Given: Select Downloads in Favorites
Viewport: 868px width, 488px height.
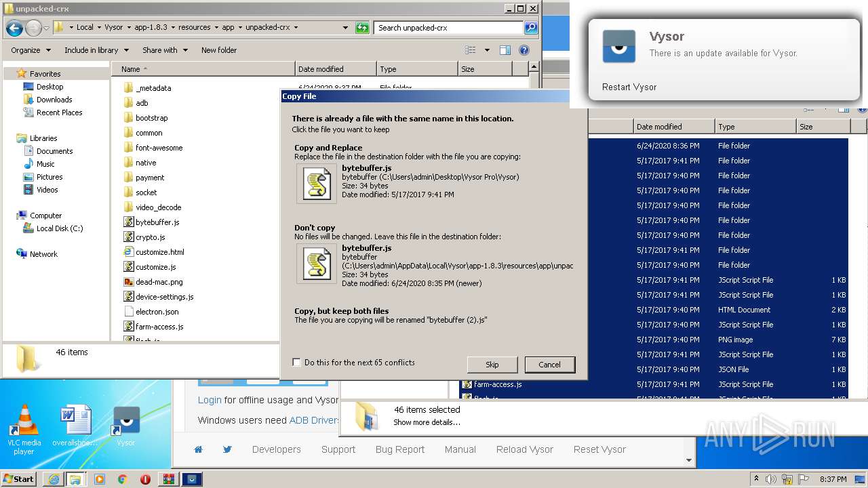Looking at the screenshot, I should (x=54, y=100).
